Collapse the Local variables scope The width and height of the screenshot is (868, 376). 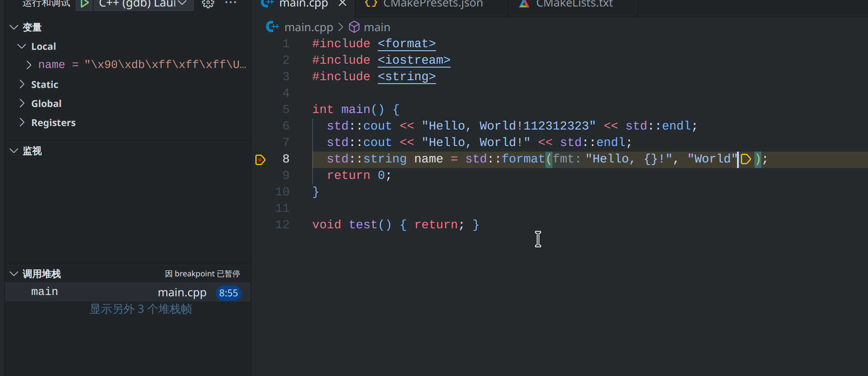(x=22, y=46)
